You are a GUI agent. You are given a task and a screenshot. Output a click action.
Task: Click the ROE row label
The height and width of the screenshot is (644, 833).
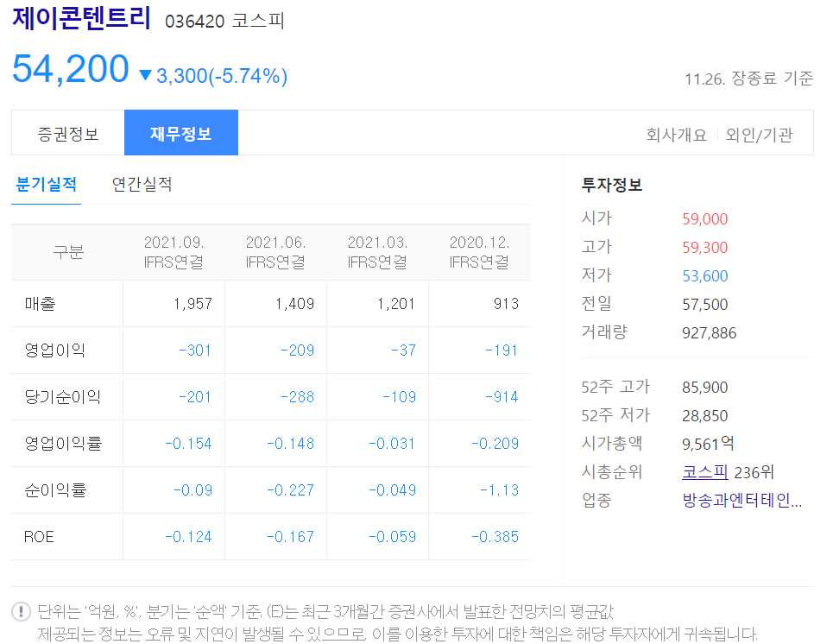tap(39, 537)
